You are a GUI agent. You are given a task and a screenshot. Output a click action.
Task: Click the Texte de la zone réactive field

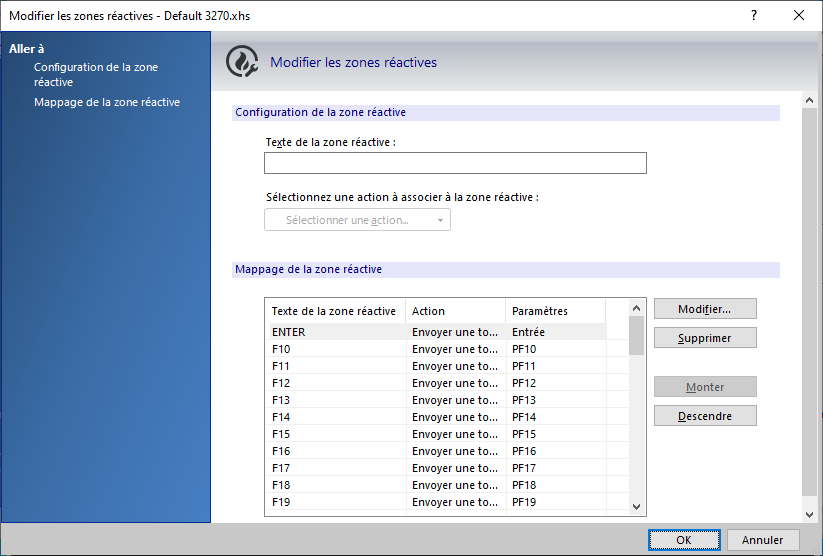point(455,163)
